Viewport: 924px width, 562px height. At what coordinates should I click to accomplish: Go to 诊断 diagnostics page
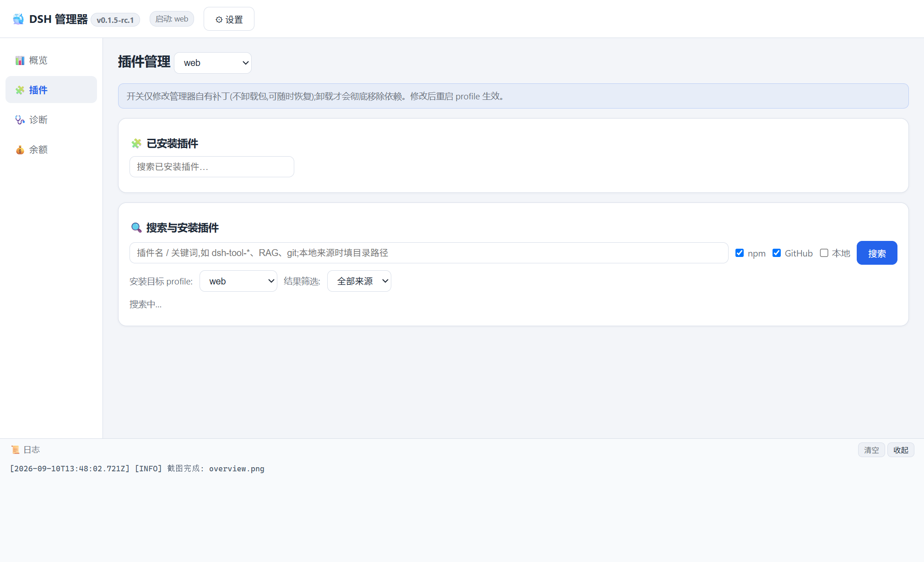coord(51,120)
